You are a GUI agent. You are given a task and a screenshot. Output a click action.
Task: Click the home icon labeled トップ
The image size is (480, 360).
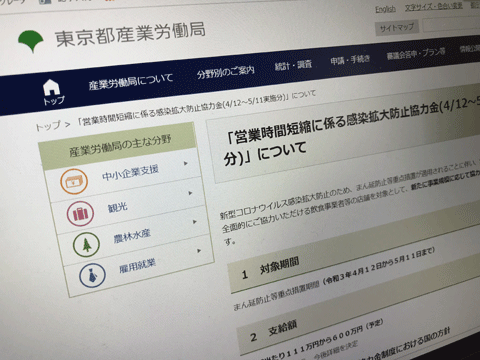point(53,92)
